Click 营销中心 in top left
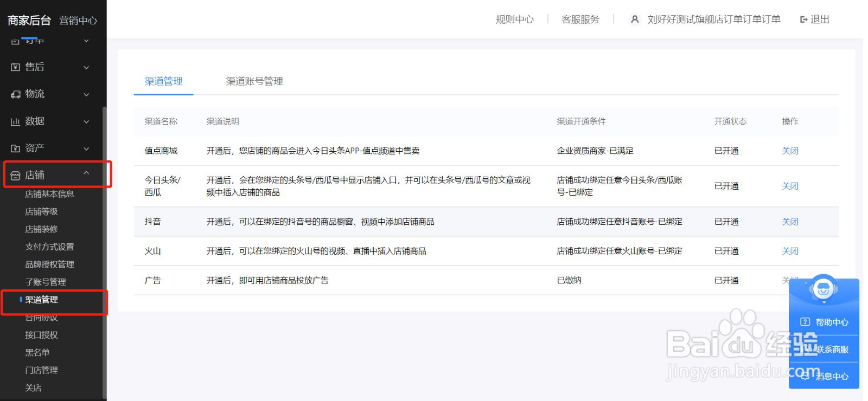 (x=78, y=21)
